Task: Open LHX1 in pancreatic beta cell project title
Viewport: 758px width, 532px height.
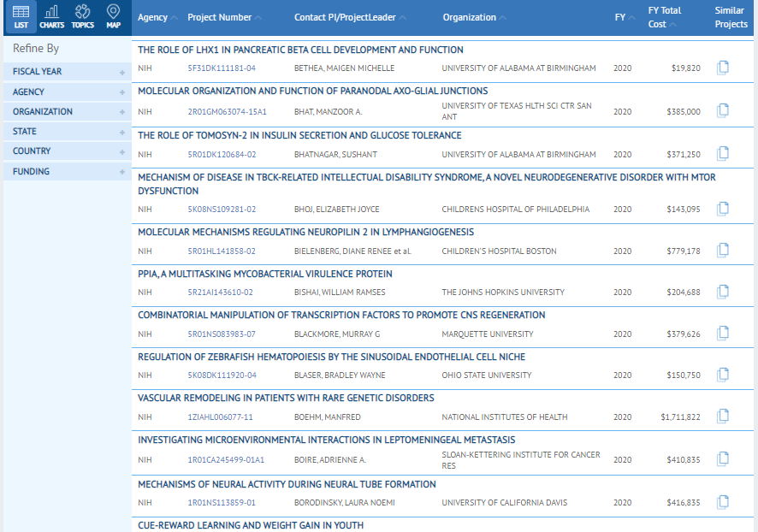Action: [300, 50]
